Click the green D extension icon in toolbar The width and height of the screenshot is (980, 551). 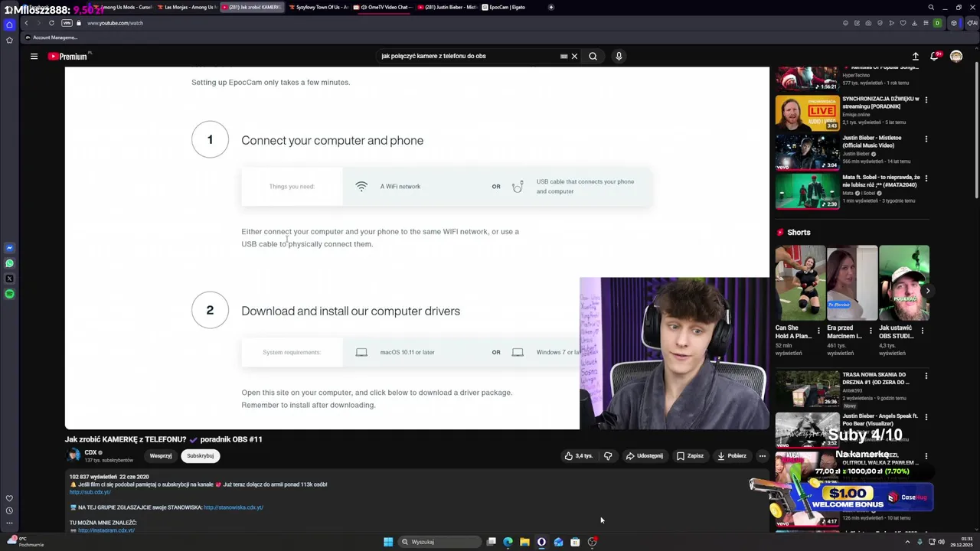click(x=937, y=23)
